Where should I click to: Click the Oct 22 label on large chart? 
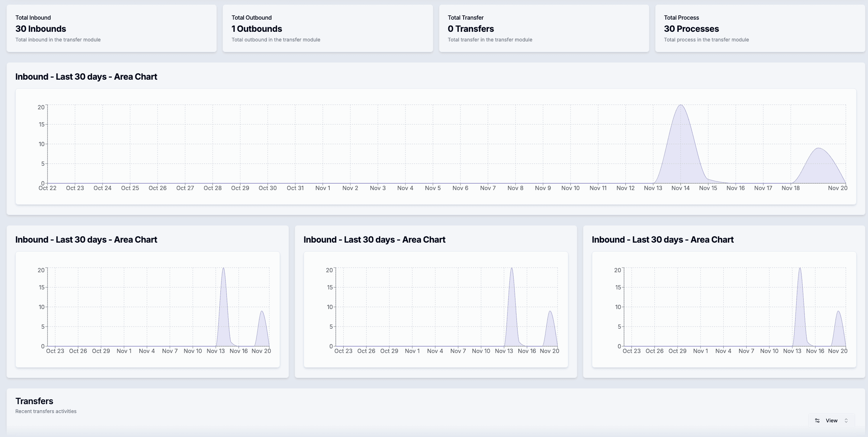tap(48, 188)
